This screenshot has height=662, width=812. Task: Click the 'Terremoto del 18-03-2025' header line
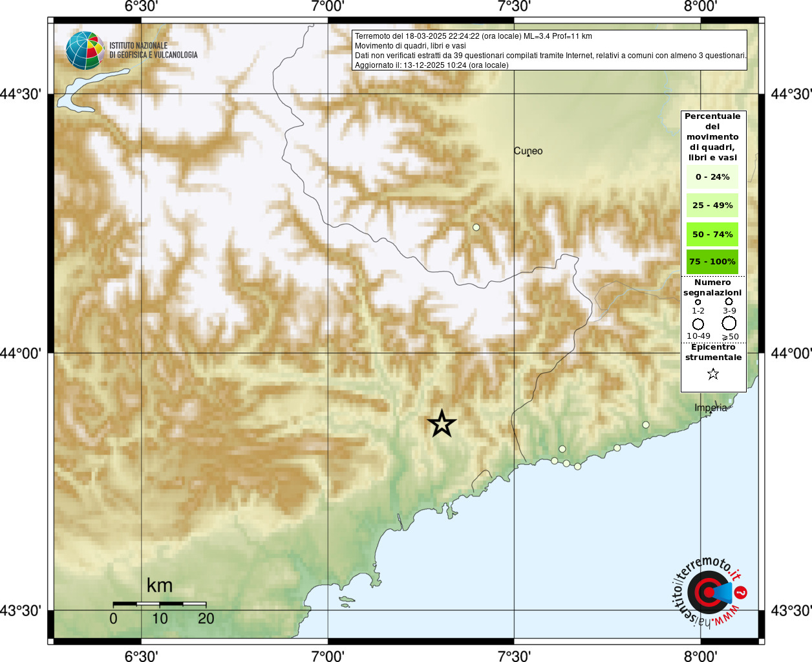coord(473,36)
